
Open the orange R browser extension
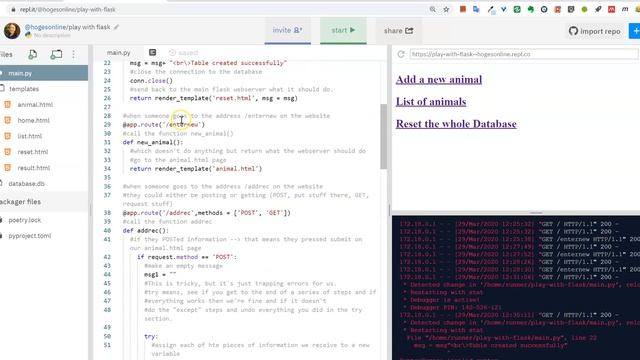click(x=558, y=9)
